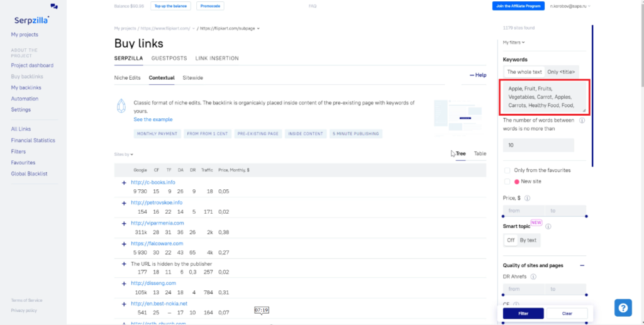Screen dimensions: 644x325
Task: Open the http://c-books.info site link
Action: click(153, 182)
